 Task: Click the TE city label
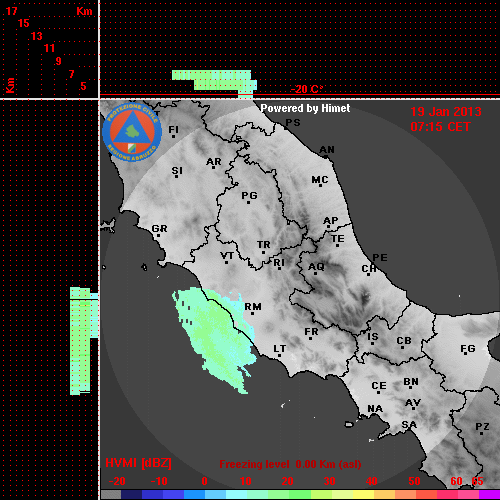point(338,239)
